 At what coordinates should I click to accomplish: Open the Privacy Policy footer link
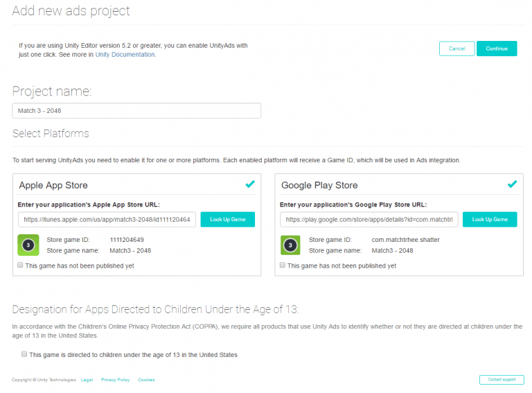click(x=116, y=380)
